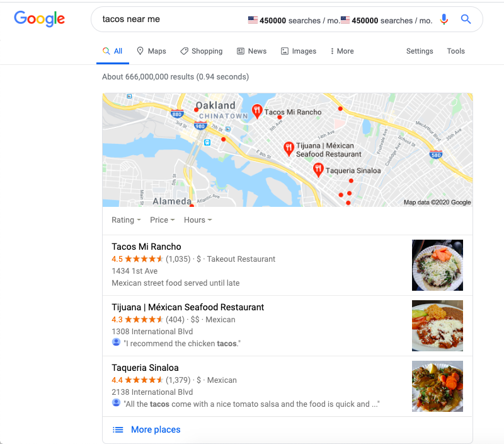The height and width of the screenshot is (444, 504).
Task: Click the blue search magnifier icon
Action: (x=466, y=20)
